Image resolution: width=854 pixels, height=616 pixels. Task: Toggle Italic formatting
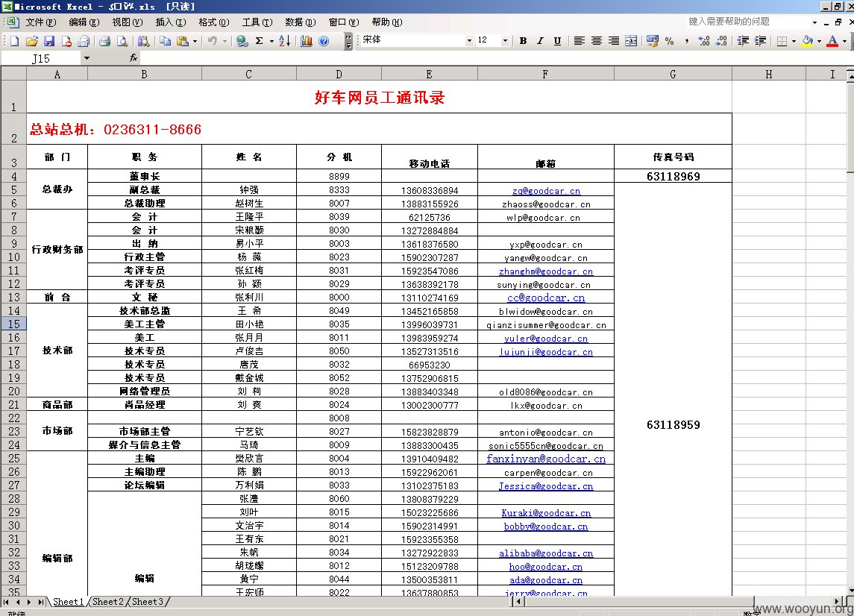pyautogui.click(x=540, y=41)
